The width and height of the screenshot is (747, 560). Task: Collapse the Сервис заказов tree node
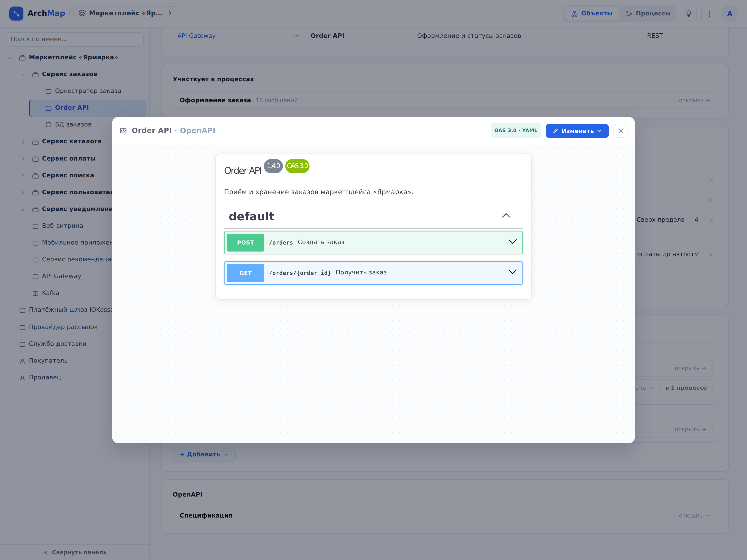click(x=23, y=75)
